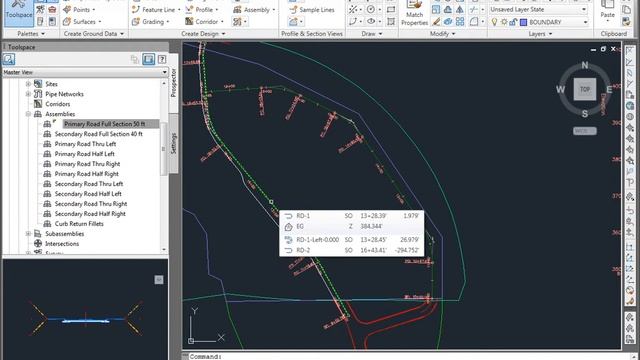This screenshot has width=640, height=360.
Task: Click the N compass direction on ViewCube
Action: pos(585,65)
